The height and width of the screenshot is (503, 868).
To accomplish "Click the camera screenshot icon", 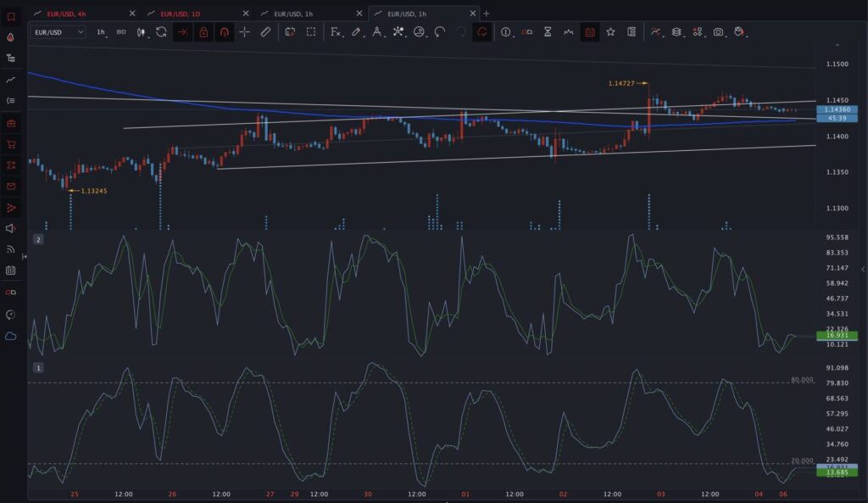I will tap(719, 32).
